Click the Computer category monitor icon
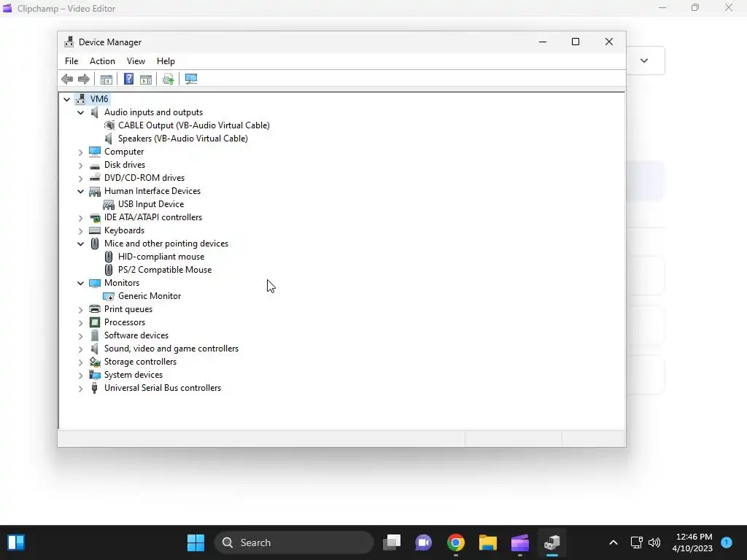747x560 pixels. point(95,152)
